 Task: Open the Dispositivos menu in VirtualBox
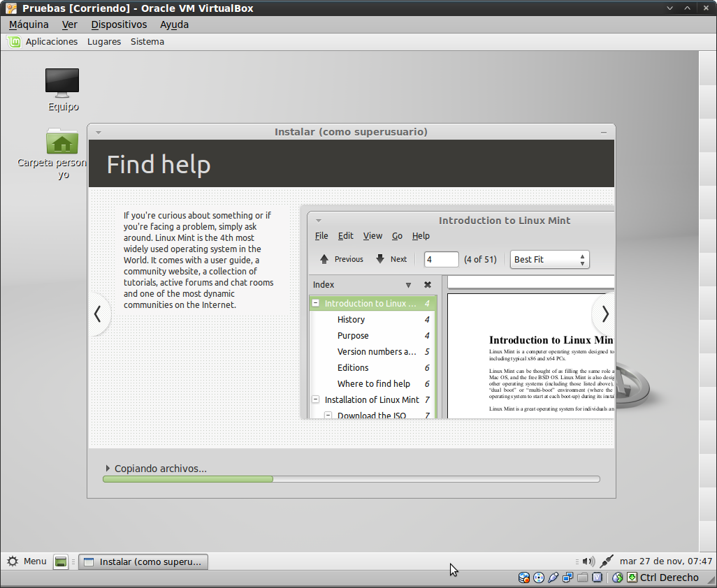point(119,24)
